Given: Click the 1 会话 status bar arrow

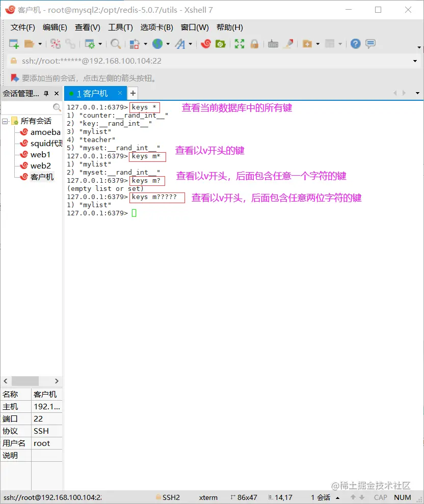Looking at the screenshot, I should 338,498.
